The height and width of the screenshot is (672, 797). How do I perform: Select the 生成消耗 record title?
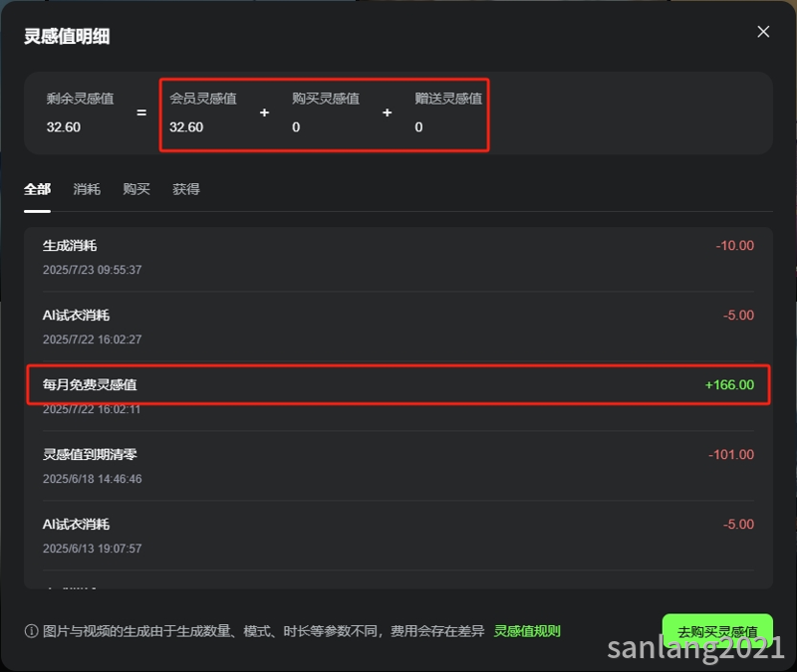(70, 246)
